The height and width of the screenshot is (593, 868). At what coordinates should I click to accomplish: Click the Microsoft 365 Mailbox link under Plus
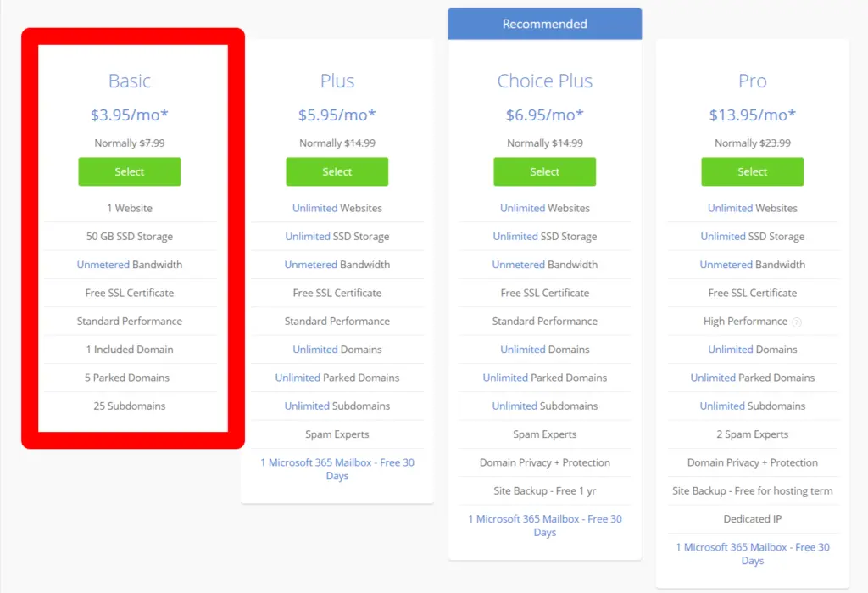[337, 468]
